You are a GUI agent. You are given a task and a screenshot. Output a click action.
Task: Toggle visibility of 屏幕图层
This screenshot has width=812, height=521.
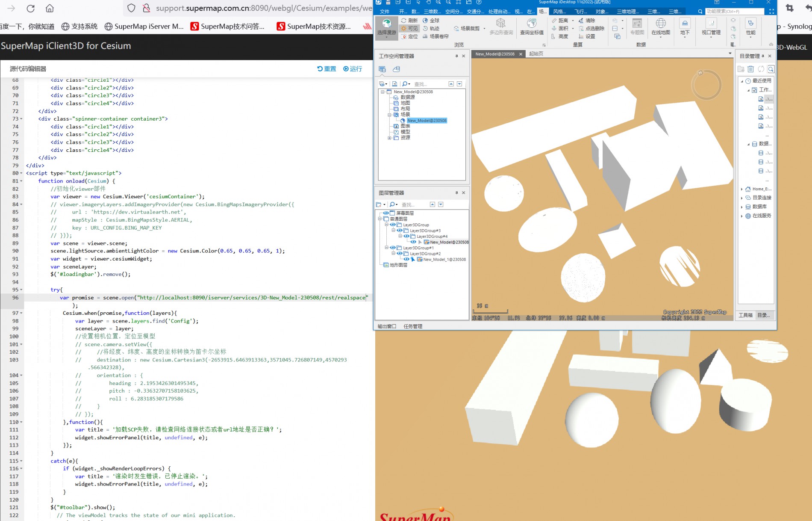pos(386,213)
